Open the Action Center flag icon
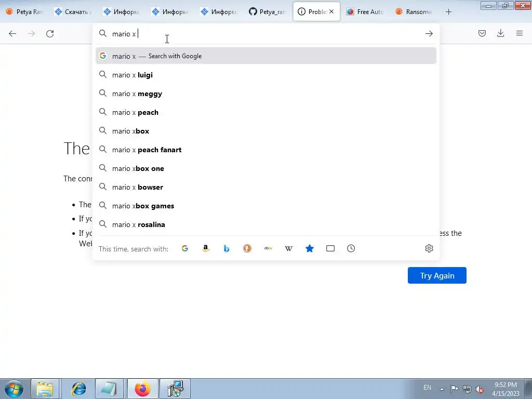532x399 pixels. point(454,389)
